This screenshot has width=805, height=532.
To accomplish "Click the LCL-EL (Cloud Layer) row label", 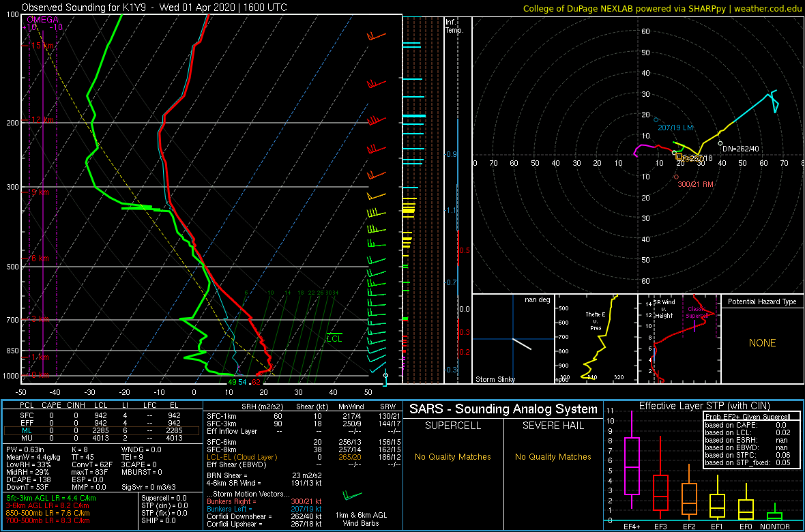I will [241, 456].
